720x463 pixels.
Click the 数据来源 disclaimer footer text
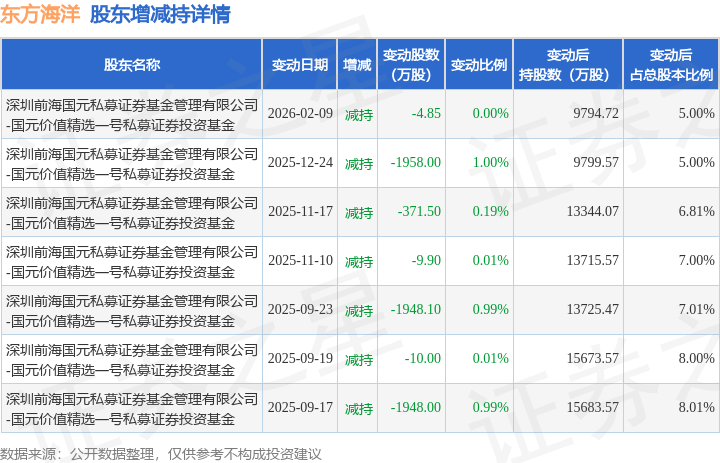click(x=161, y=454)
